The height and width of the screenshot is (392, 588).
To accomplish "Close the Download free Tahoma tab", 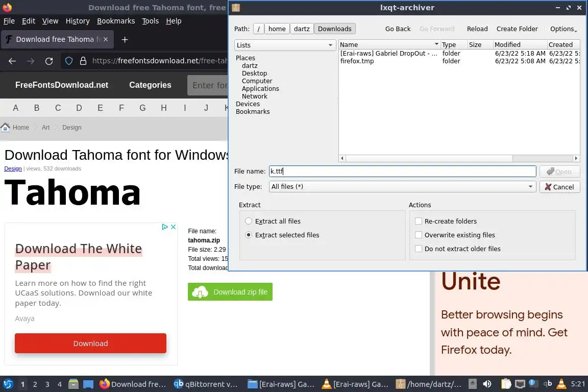I will (106, 39).
